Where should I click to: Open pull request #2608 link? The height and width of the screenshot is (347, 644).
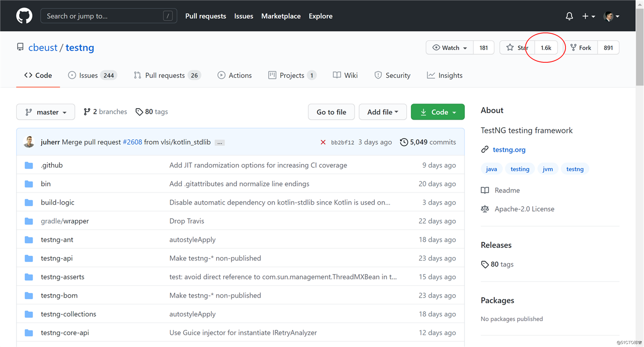[132, 142]
